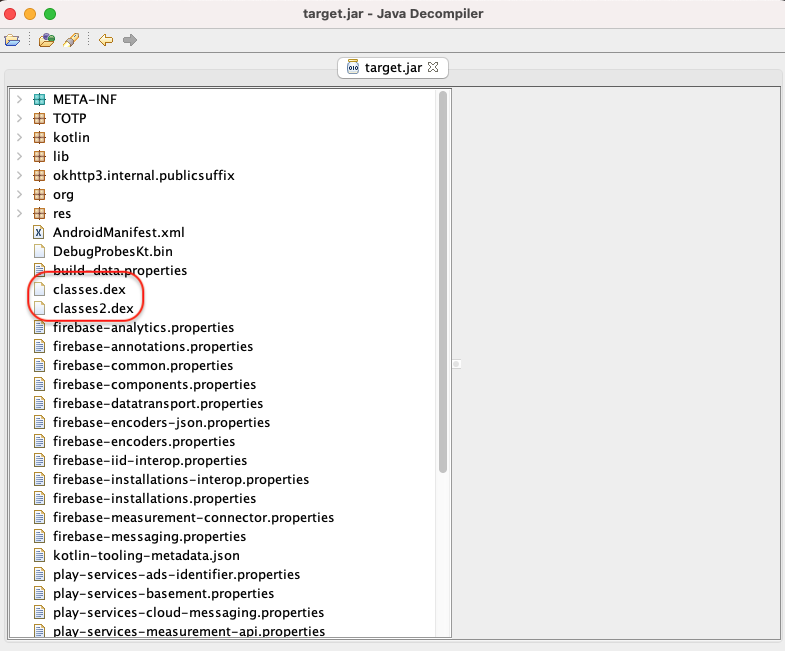The image size is (785, 651).
Task: Select classes2.dex file
Action: click(93, 308)
